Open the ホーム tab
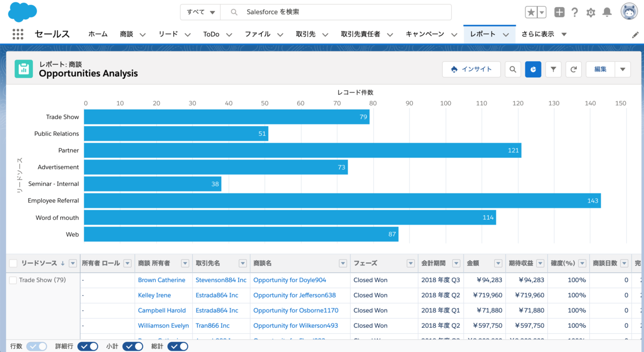This screenshot has height=352, width=644. 98,34
